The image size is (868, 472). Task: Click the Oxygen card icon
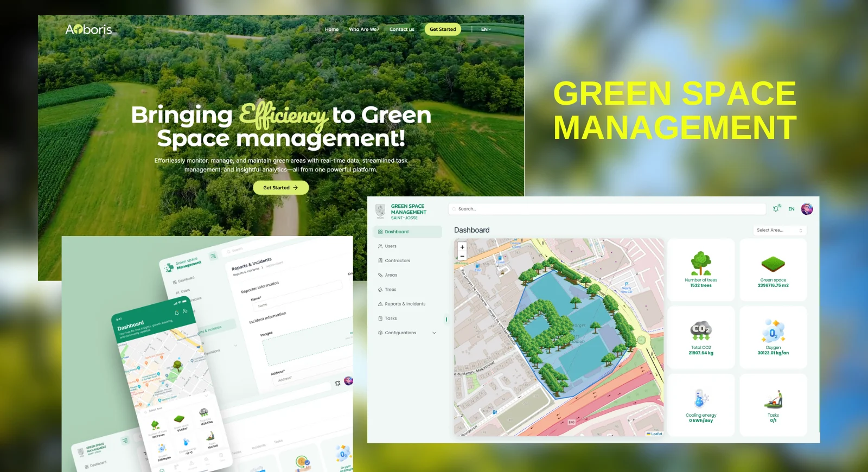(x=773, y=330)
